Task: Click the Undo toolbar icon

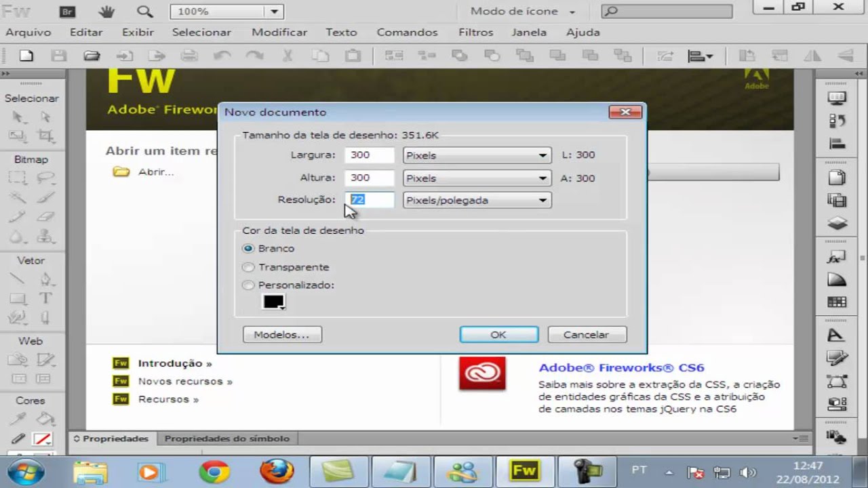Action: click(x=222, y=56)
